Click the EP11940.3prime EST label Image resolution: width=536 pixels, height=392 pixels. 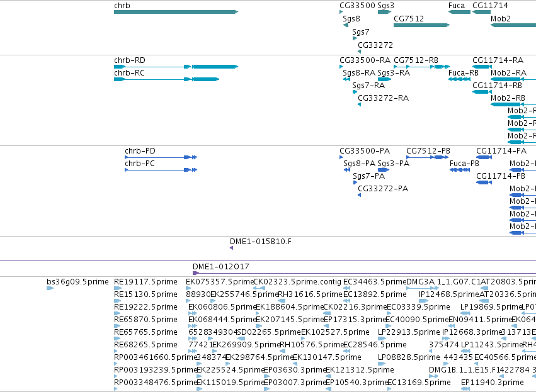(x=493, y=383)
